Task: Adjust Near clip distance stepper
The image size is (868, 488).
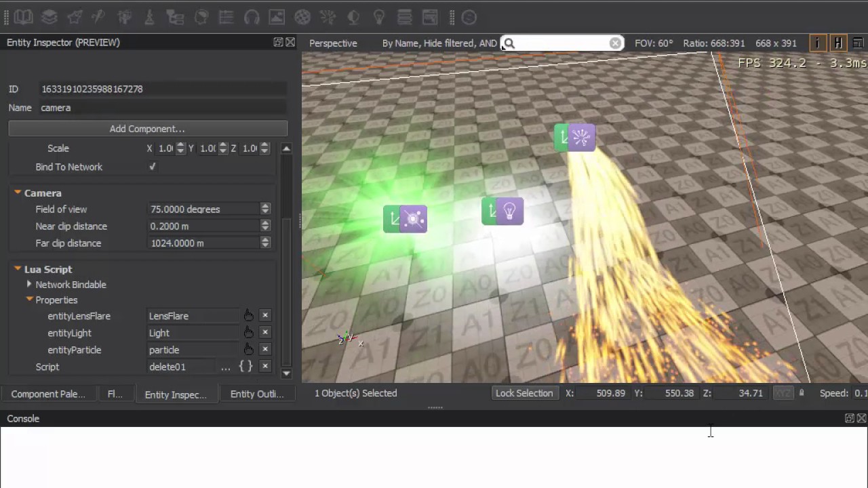Action: tap(265, 226)
